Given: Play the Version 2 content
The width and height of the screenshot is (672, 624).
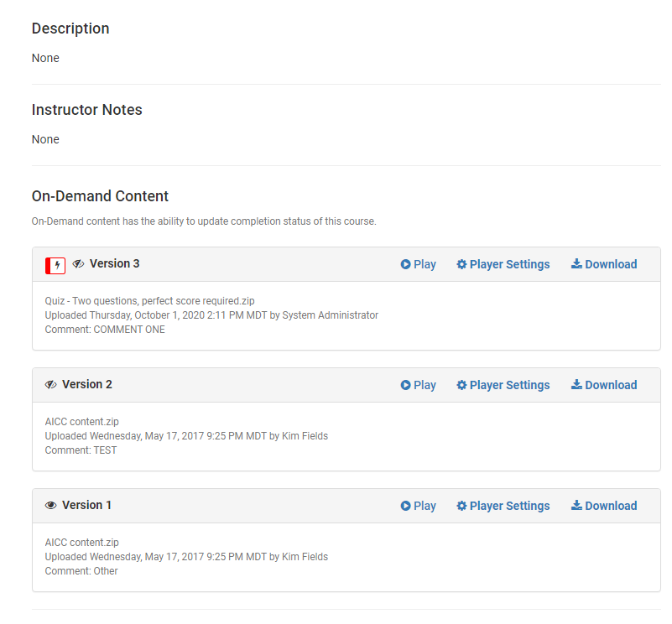Looking at the screenshot, I should (x=419, y=385).
